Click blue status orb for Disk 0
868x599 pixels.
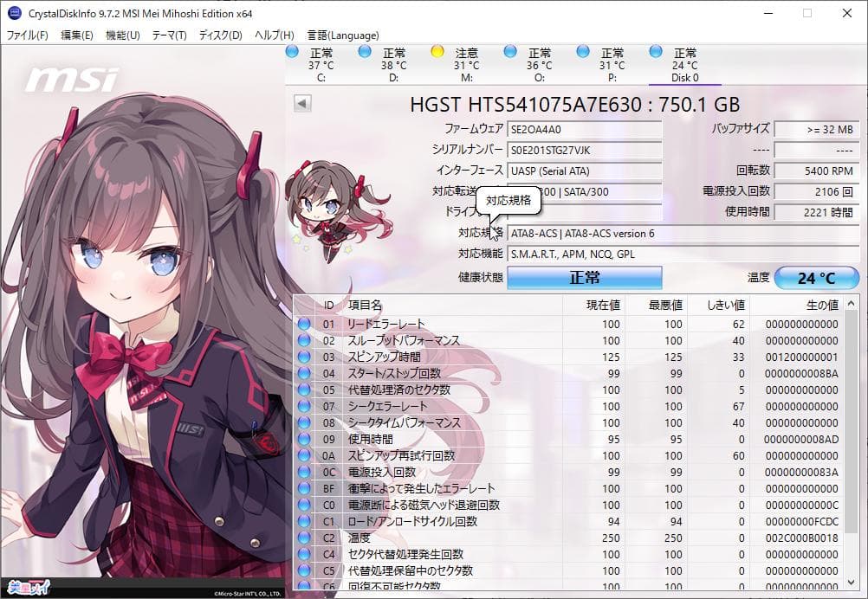656,51
